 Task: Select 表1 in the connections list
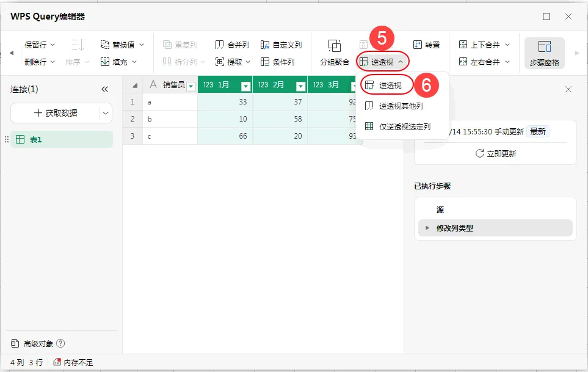(62, 139)
